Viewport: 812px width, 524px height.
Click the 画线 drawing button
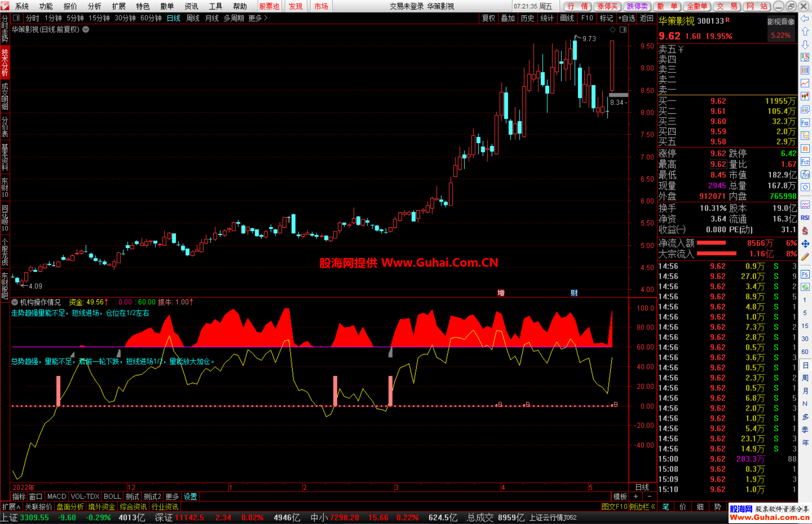click(567, 18)
